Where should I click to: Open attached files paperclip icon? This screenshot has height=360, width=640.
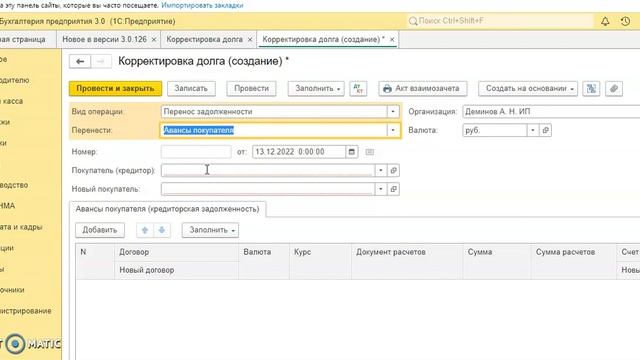(614, 89)
